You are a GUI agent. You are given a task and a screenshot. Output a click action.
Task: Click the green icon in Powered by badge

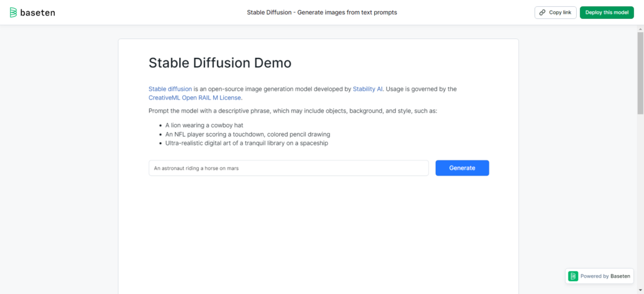point(573,276)
